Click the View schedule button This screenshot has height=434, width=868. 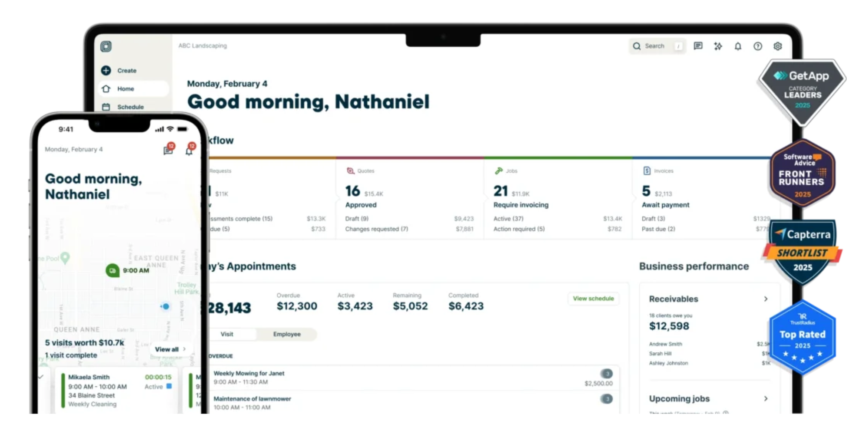pyautogui.click(x=593, y=299)
